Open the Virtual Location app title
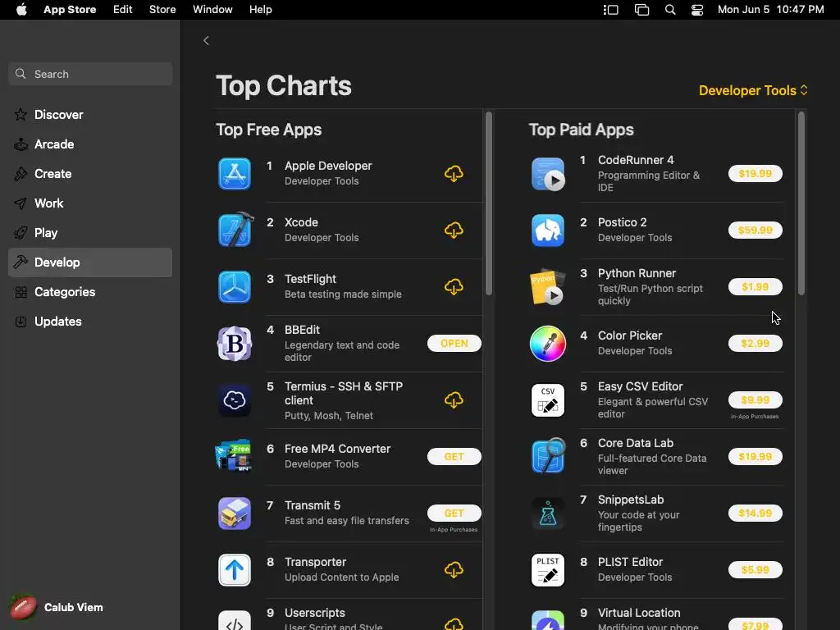 click(x=639, y=613)
